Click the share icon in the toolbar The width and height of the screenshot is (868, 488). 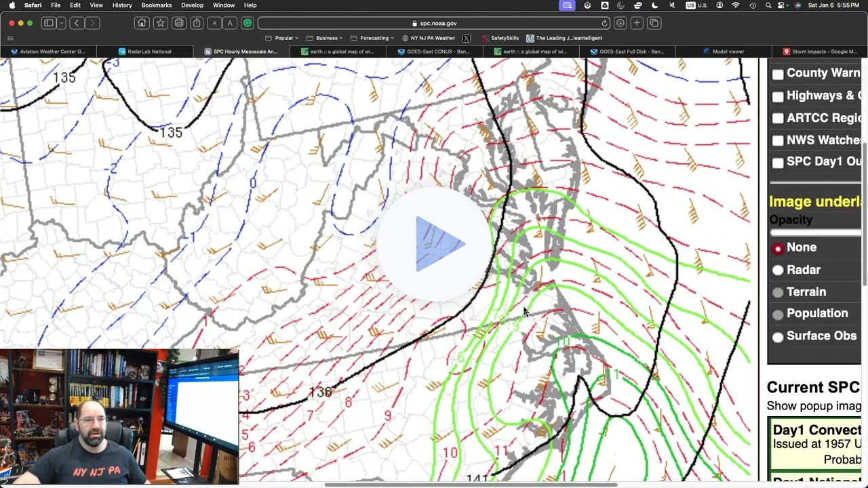(197, 22)
